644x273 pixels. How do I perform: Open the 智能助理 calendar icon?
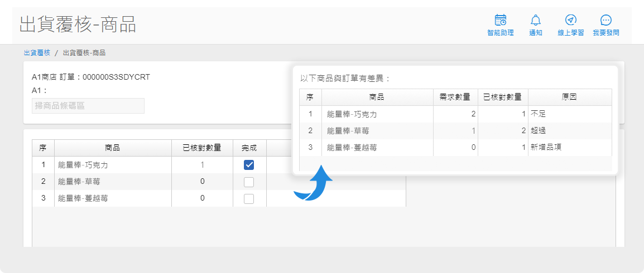tap(500, 20)
